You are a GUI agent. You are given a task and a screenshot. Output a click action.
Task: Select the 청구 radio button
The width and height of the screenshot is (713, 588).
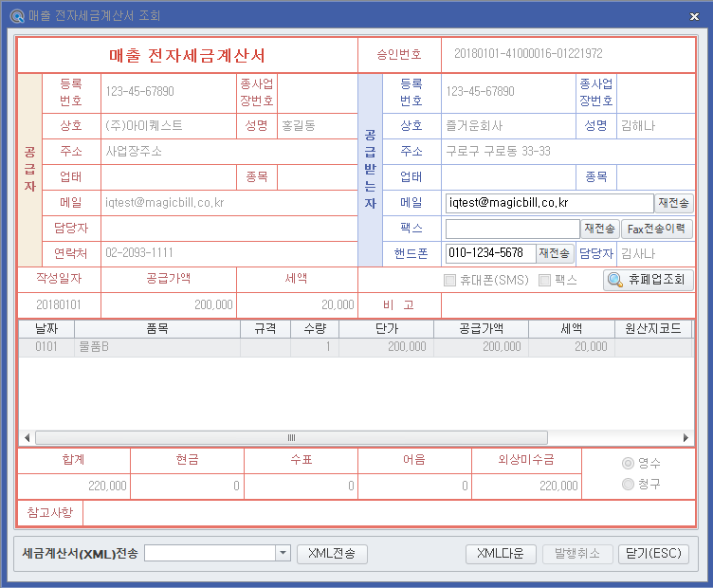tap(628, 485)
